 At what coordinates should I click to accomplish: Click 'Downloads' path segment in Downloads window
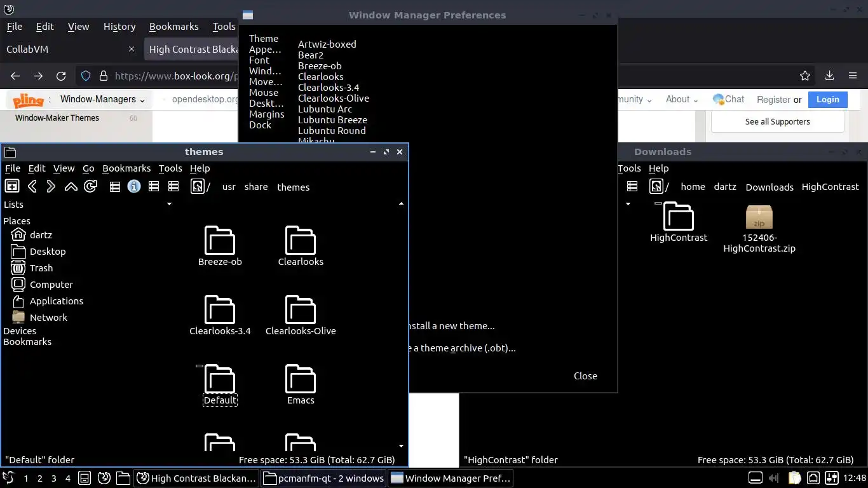coord(770,187)
